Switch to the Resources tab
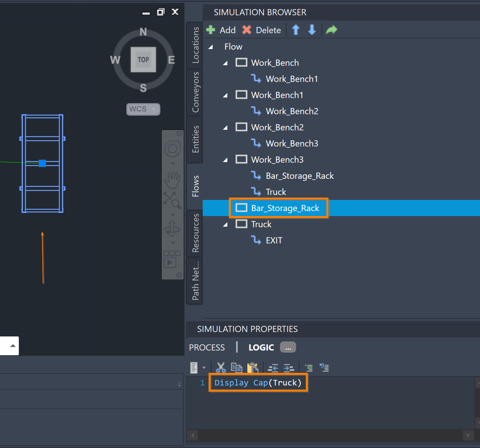Viewport: 480px width, 448px height. coord(195,233)
